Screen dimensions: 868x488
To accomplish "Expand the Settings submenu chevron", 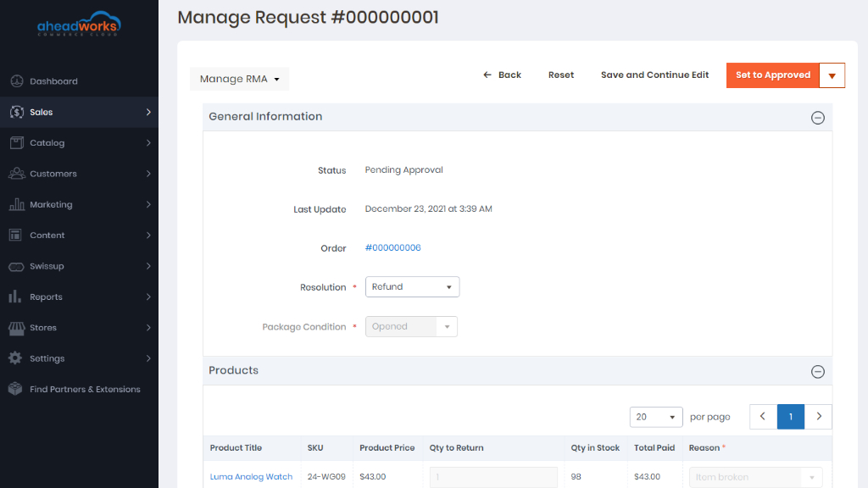I will click(x=148, y=358).
